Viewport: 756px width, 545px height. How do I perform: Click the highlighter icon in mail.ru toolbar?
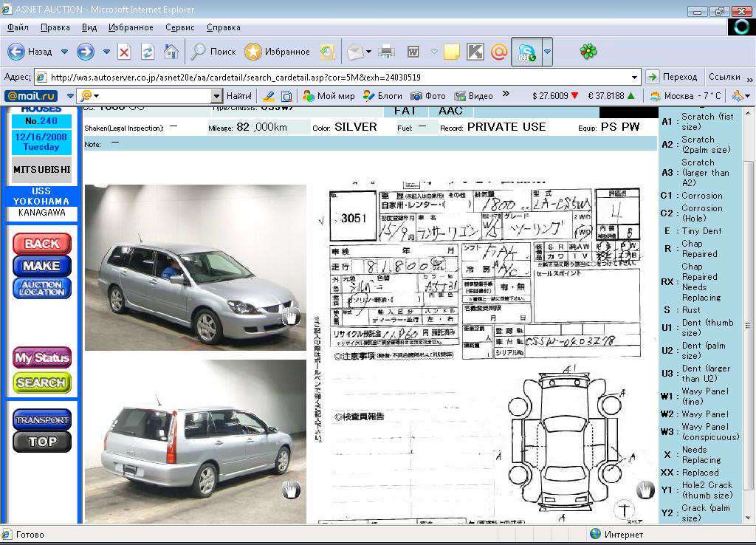[269, 96]
